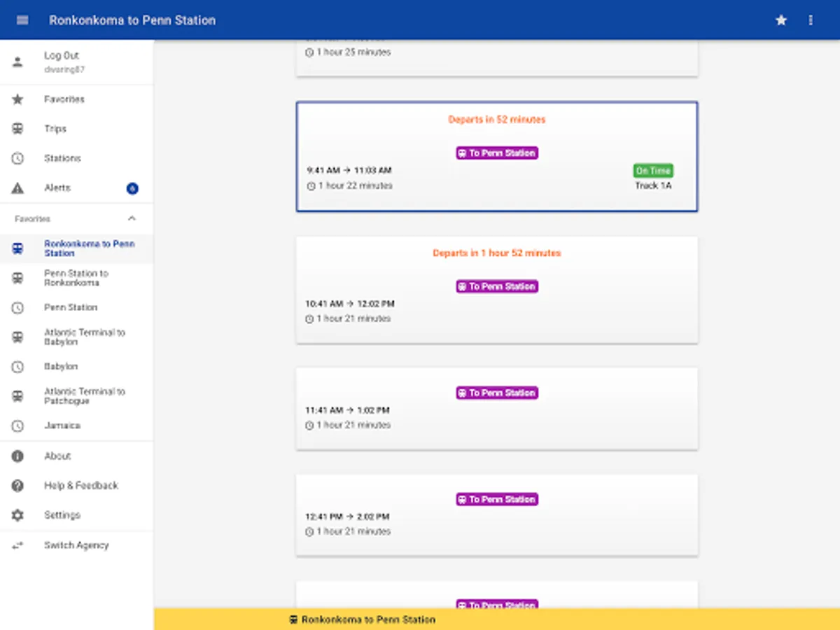Screen dimensions: 840x630
Task: Click To Penn Station badge on 9:41 AM trip
Action: (x=497, y=153)
